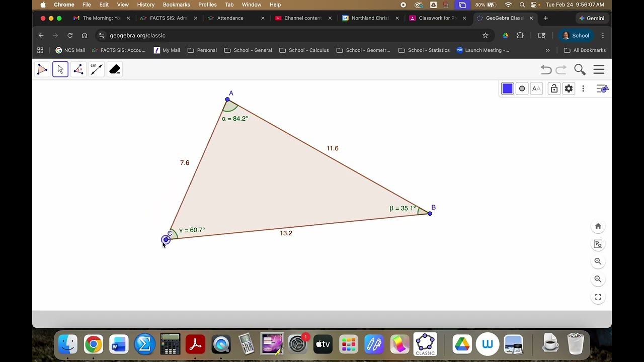
Task: Zoom out on the Graphics view
Action: tap(598, 279)
